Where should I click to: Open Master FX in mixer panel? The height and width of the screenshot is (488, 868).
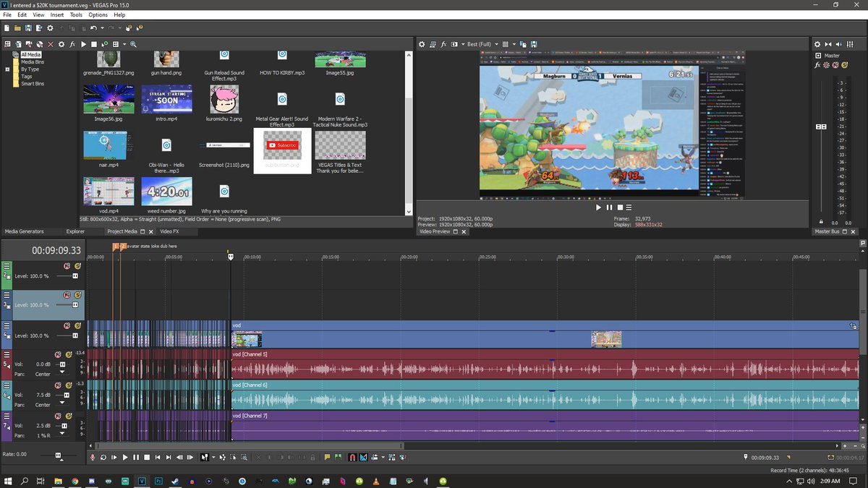pos(817,66)
